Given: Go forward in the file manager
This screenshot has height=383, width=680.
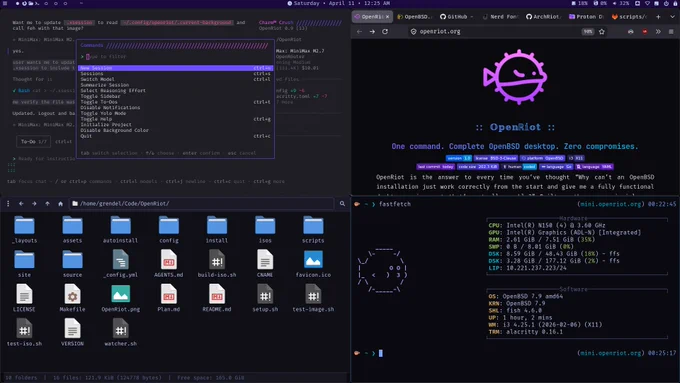Looking at the screenshot, I should coord(34,203).
